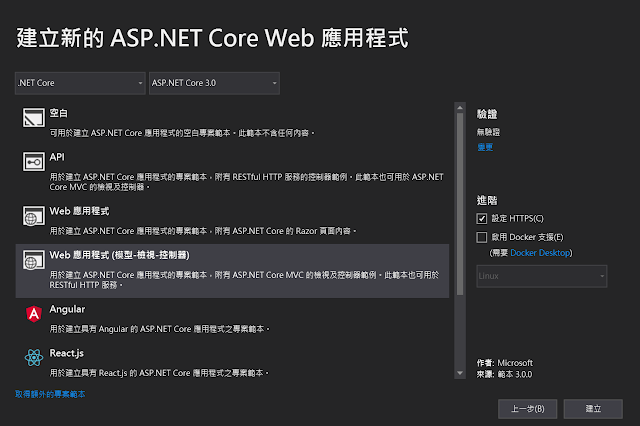Click the 上一步(B) button

(527, 409)
